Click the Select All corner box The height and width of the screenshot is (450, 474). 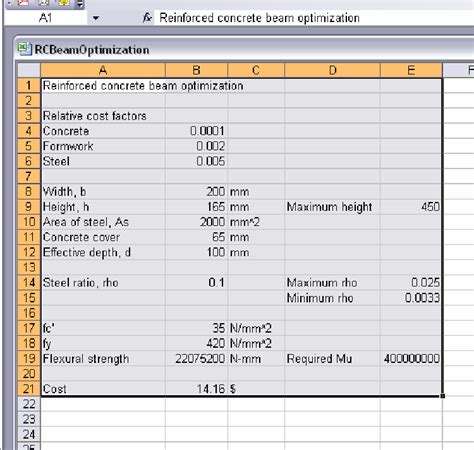tap(29, 70)
